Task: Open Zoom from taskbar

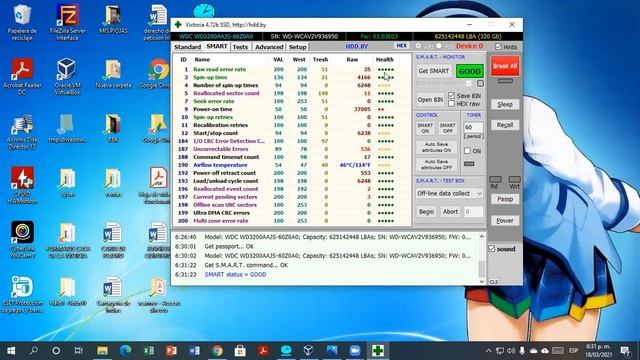Action: (x=355, y=351)
